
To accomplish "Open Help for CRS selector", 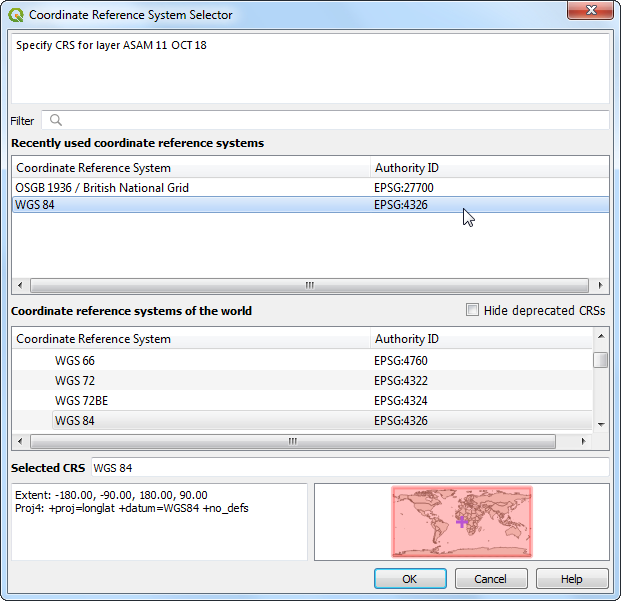I will (571, 579).
